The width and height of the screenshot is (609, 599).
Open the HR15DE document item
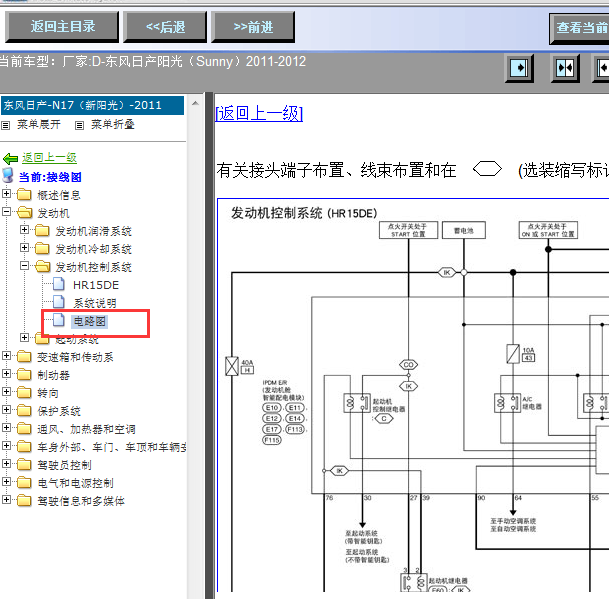(96, 285)
